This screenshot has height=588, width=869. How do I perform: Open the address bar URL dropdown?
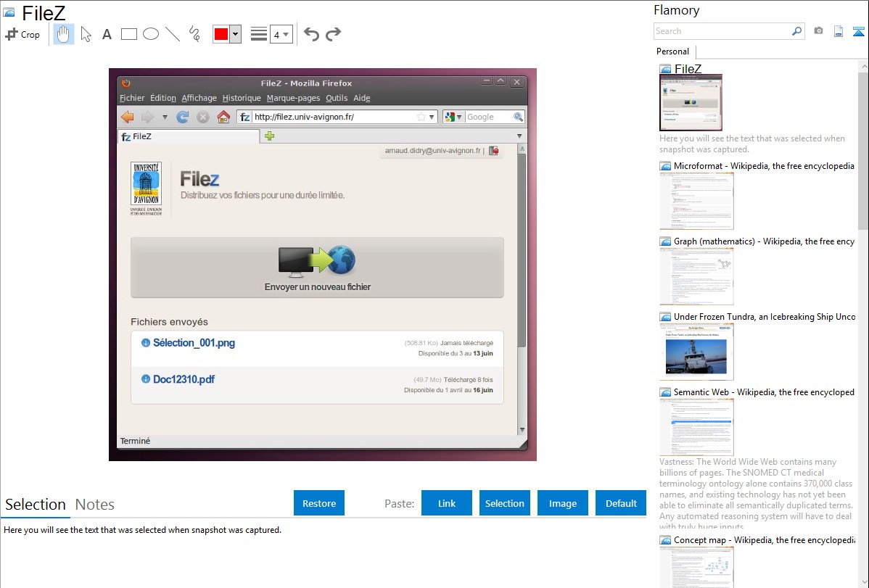coord(432,117)
